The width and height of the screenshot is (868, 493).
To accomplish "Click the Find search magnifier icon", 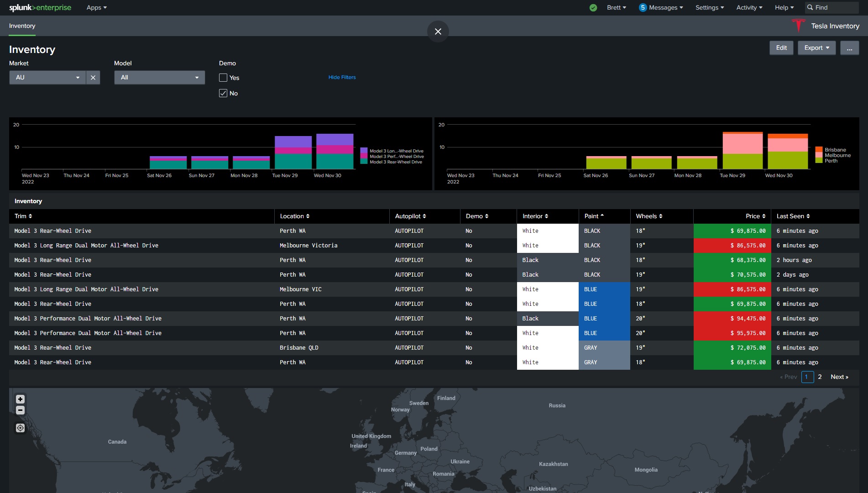I will point(810,8).
